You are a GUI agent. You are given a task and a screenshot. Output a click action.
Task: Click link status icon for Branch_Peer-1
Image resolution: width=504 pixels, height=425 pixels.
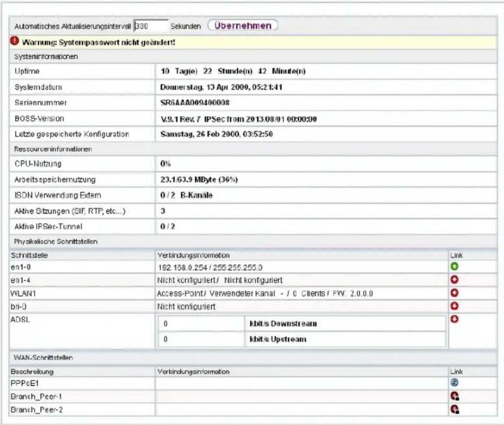(455, 396)
